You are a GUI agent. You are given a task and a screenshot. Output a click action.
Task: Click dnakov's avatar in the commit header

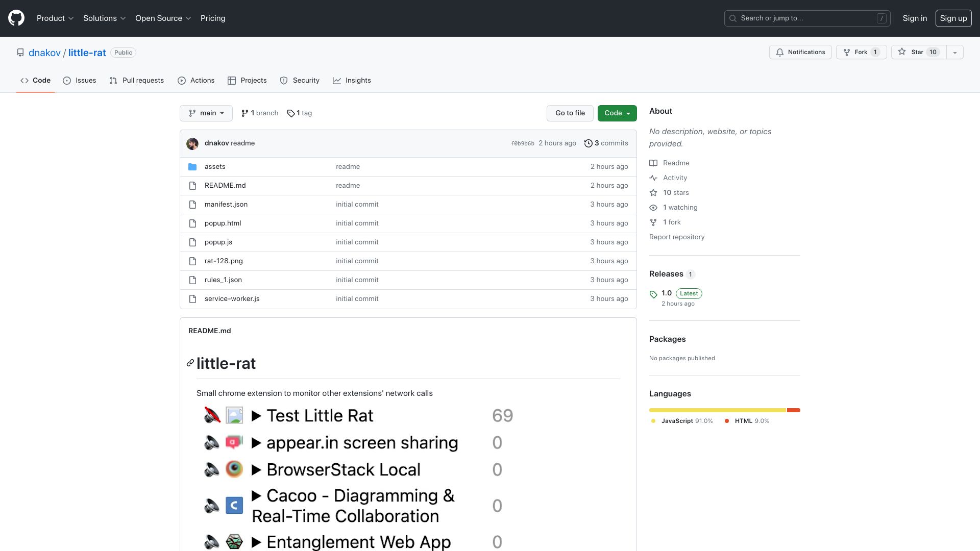pyautogui.click(x=192, y=143)
